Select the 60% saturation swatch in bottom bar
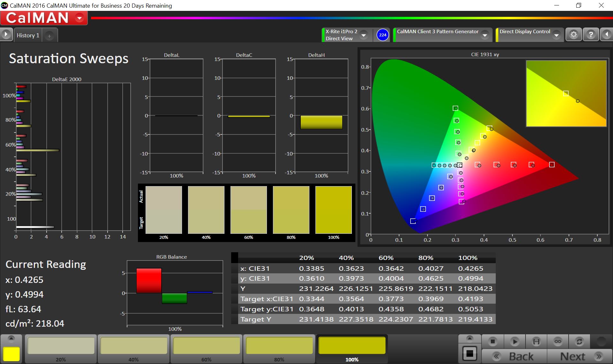 click(206, 346)
